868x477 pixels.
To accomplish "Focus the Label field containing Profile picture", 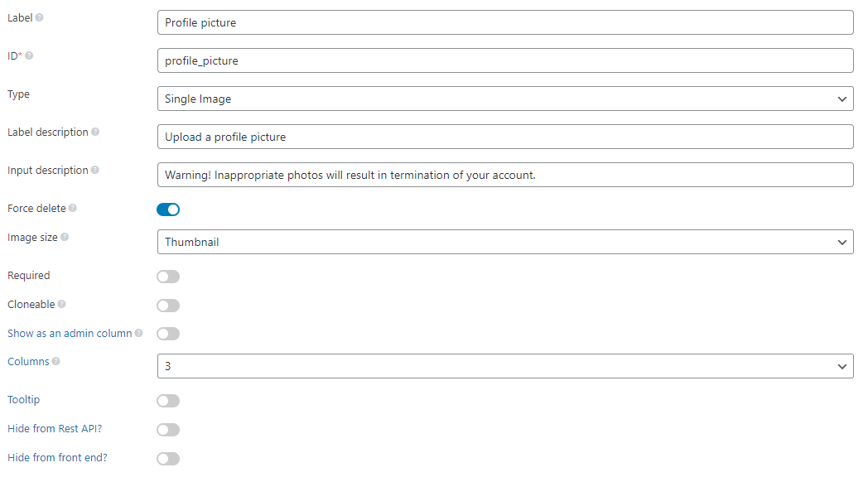I will click(505, 22).
